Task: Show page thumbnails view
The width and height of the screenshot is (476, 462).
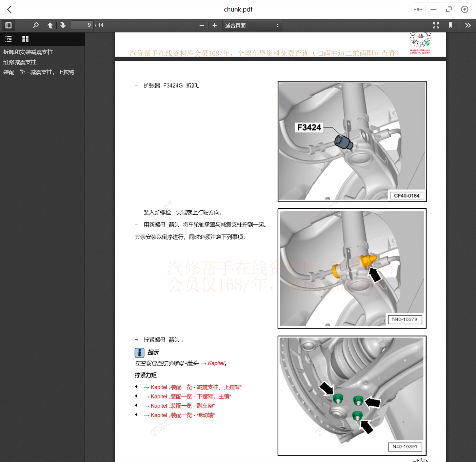Action: click(x=25, y=39)
